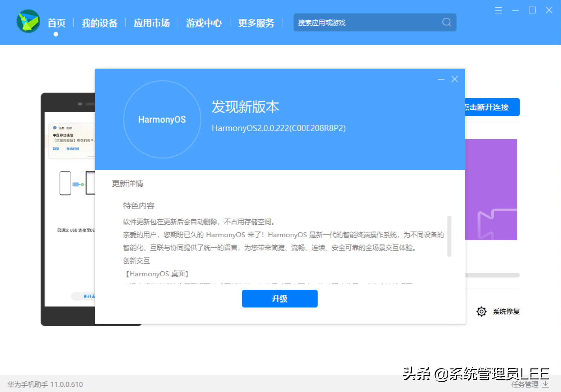This screenshot has height=392, width=561.
Task: Minimize the update dialog
Action: (x=441, y=79)
